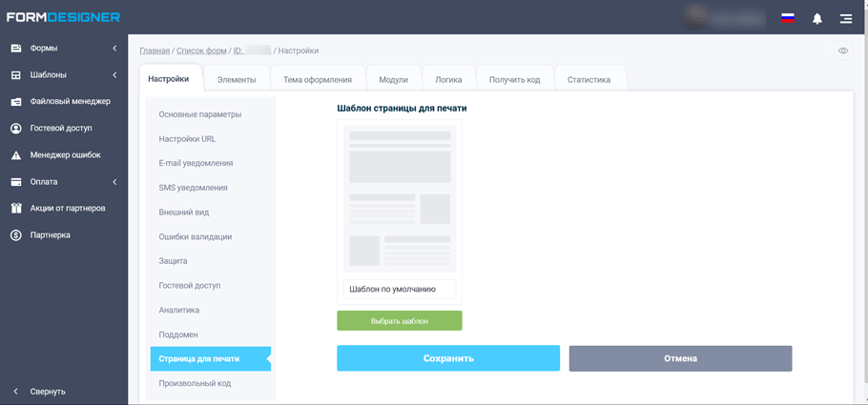Screen dimensions: 868x405
Task: Expand the Шаблоны submenu chevron
Action: click(x=114, y=75)
